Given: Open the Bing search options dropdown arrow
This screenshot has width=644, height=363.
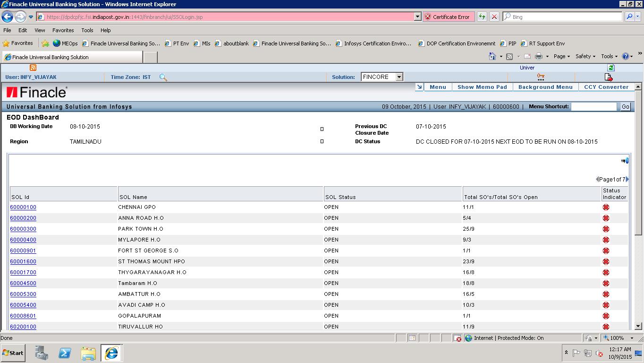Looking at the screenshot, I should tap(638, 17).
